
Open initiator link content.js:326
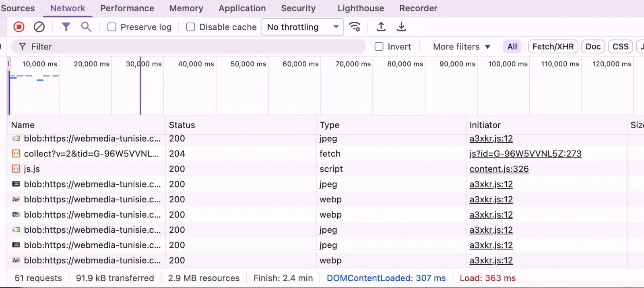[499, 169]
